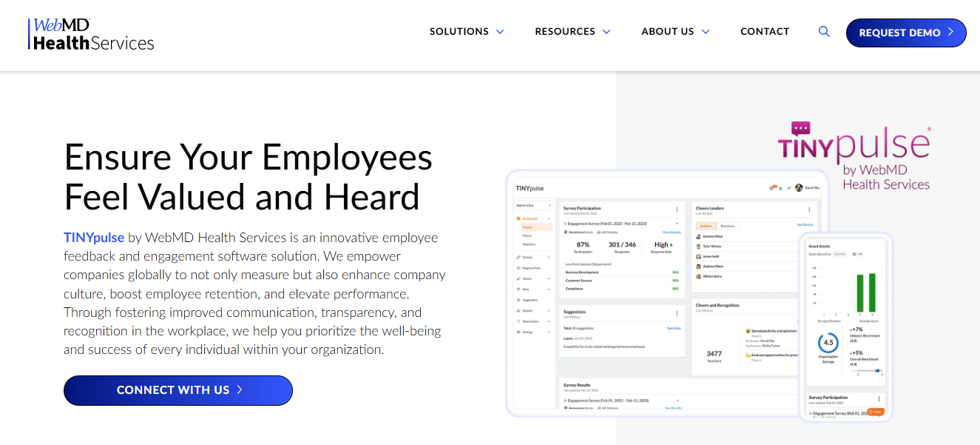Click the WebMD Health Services logo
The image size is (980, 445).
click(x=91, y=34)
